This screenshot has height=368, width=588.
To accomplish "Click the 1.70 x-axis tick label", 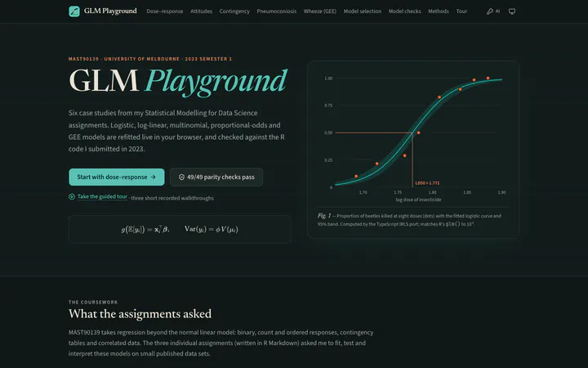I will pyautogui.click(x=363, y=192).
